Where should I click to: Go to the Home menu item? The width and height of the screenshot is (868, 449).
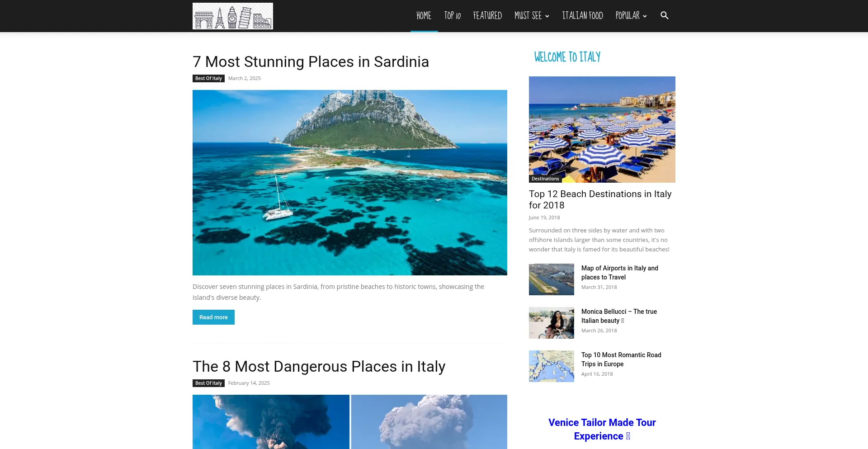(x=424, y=16)
